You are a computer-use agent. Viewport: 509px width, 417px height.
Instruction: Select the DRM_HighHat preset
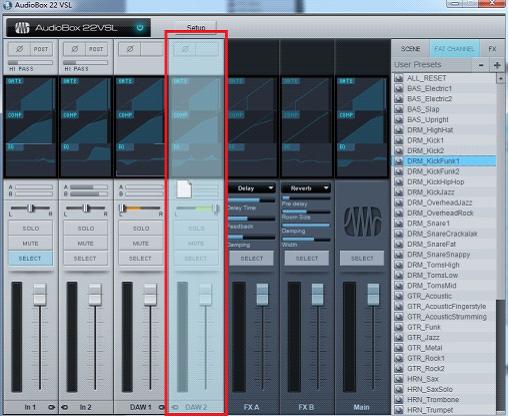[x=445, y=130]
